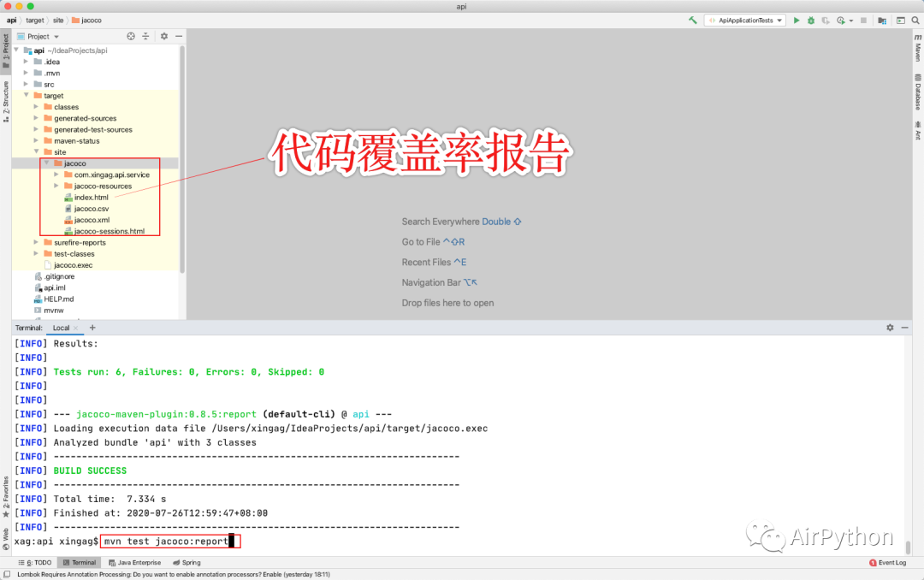
Task: Open Project panel settings gear
Action: click(163, 36)
